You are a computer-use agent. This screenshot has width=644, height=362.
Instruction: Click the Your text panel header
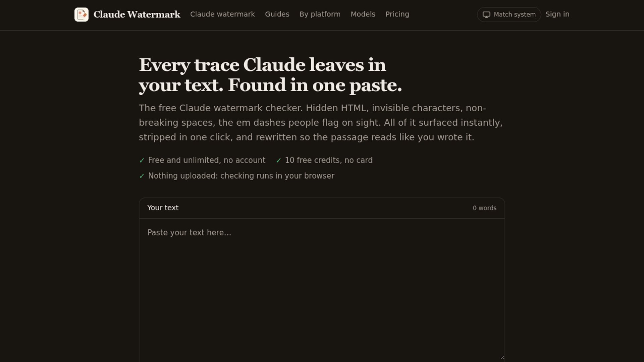coord(322,208)
